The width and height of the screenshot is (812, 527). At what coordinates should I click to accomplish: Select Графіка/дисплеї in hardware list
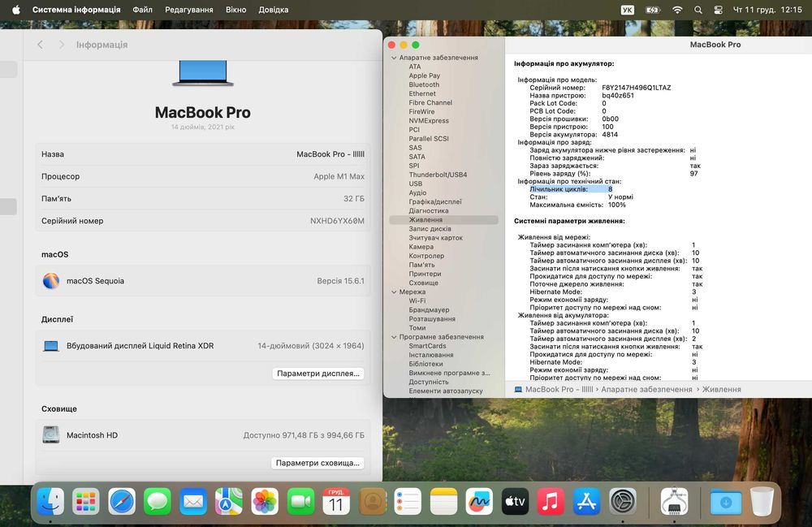coord(435,202)
